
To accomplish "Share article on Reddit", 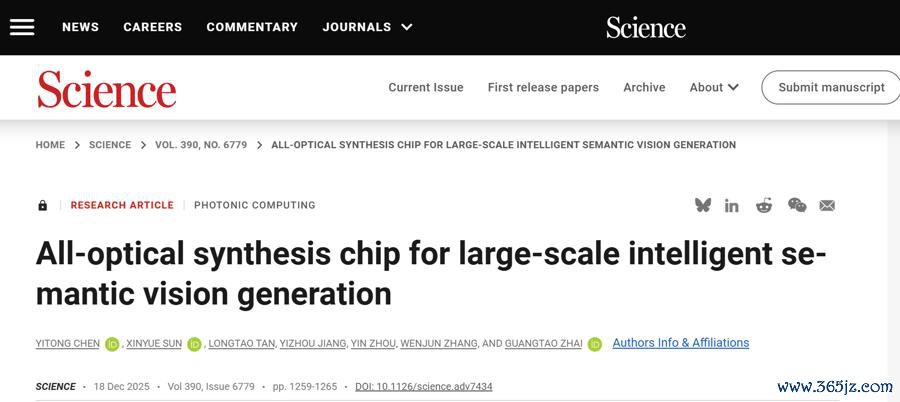I will 764,205.
